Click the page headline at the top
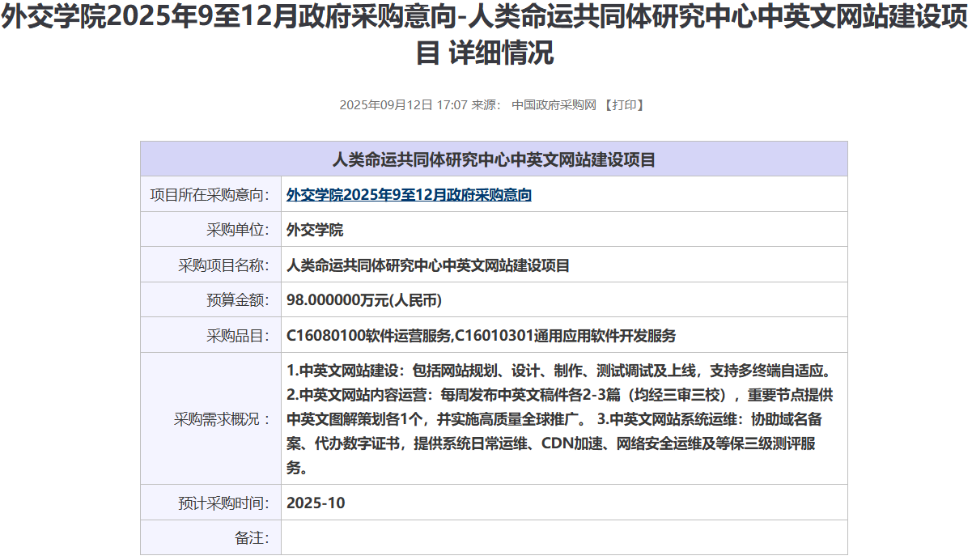The width and height of the screenshot is (972, 560). [486, 35]
